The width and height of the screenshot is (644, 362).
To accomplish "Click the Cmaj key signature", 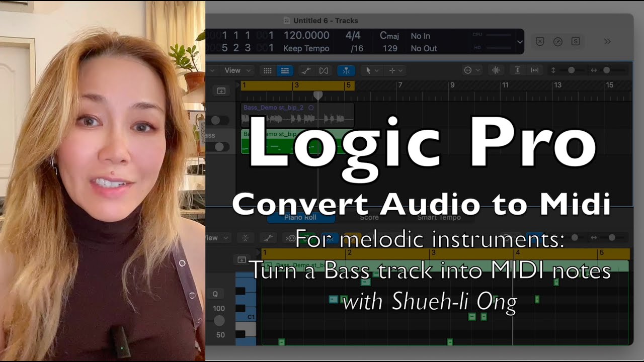I will point(389,36).
